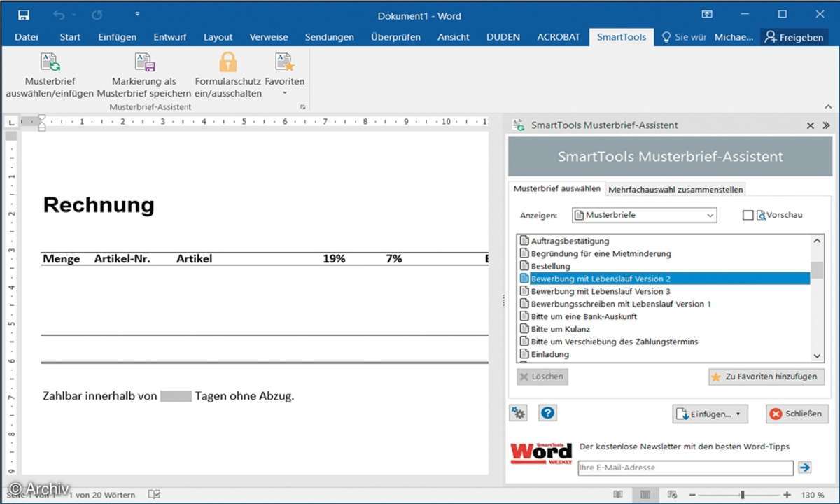Click the ruler tab selector icon
This screenshot has height=504, width=840.
tap(10, 122)
